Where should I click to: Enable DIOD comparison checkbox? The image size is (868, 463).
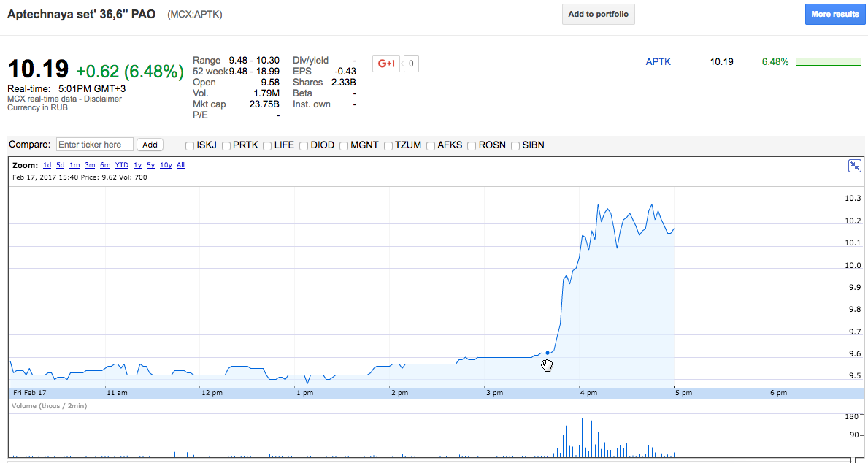[x=304, y=145]
